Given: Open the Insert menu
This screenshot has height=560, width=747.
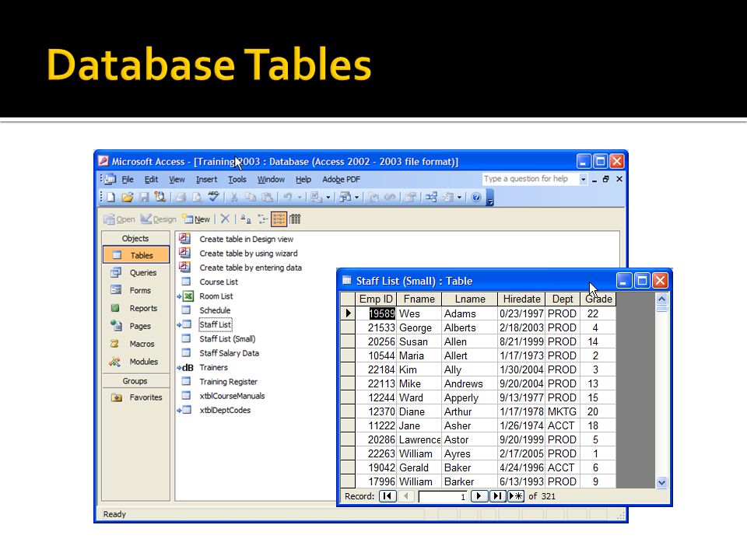Looking at the screenshot, I should coord(206,180).
